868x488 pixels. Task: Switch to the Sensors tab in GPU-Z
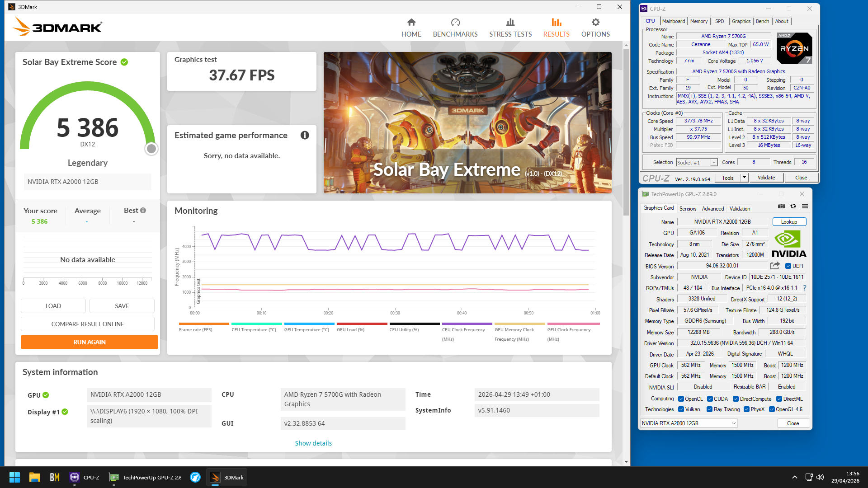click(688, 208)
